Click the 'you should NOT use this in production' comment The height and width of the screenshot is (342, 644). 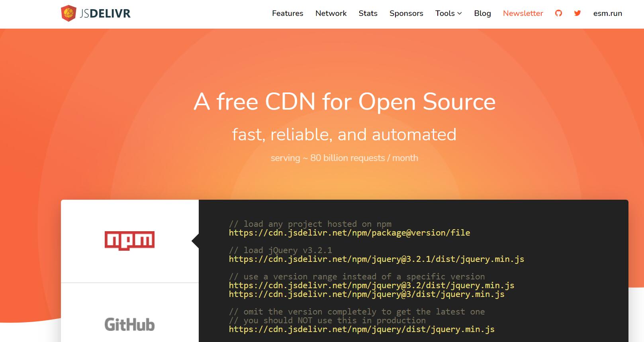tap(327, 320)
